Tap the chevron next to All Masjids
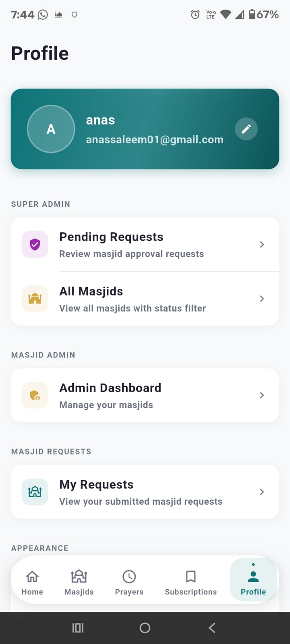The width and height of the screenshot is (290, 644). pos(262,299)
